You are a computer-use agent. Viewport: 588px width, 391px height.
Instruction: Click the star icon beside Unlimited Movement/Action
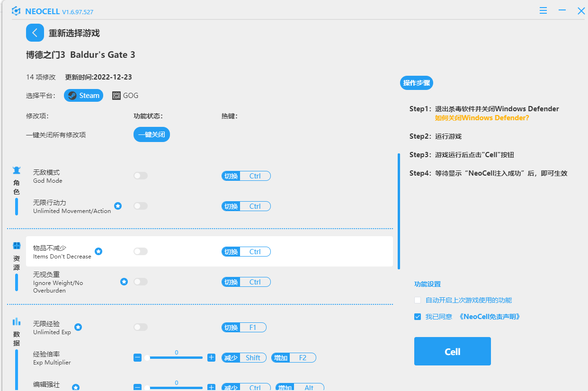(118, 206)
